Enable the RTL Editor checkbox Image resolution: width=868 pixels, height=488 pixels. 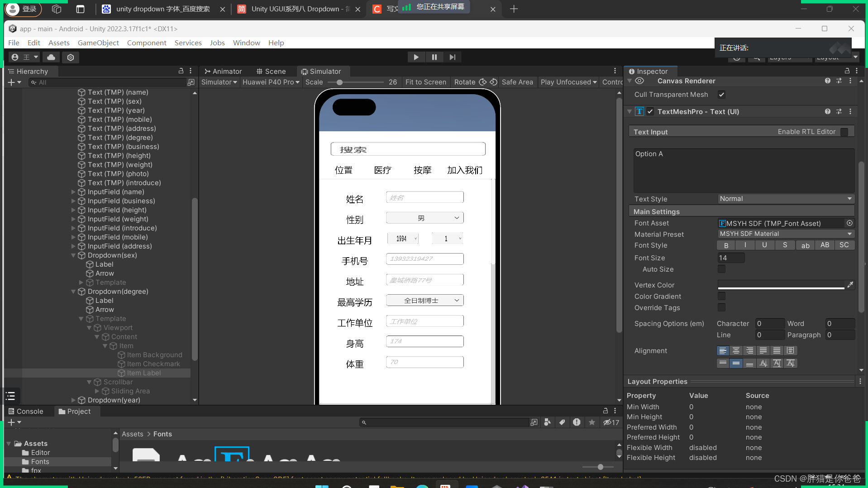[844, 132]
